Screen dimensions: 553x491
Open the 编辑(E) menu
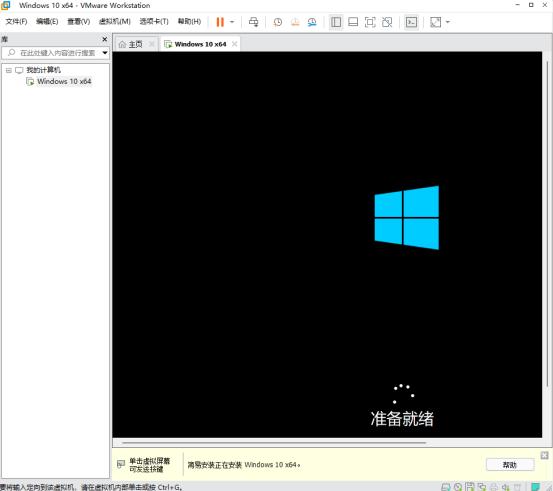click(47, 22)
